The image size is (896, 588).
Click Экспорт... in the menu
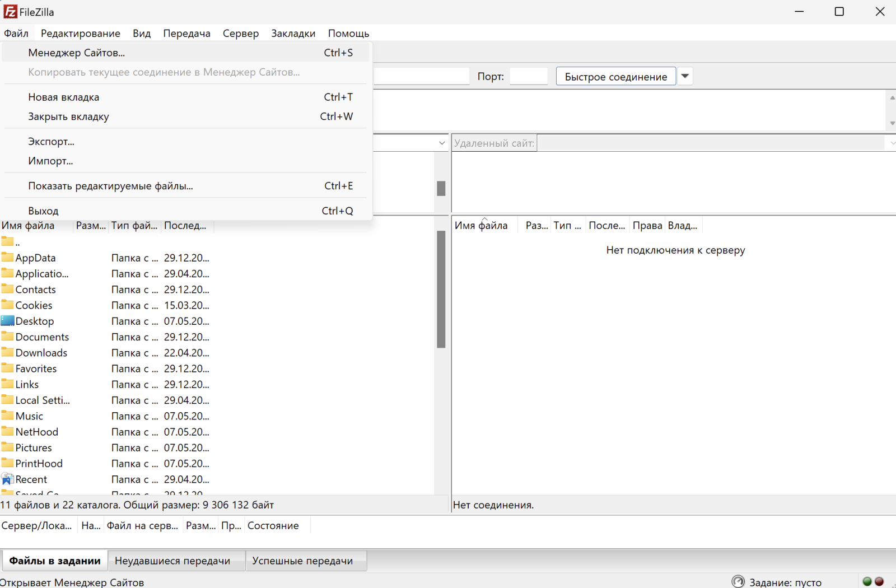[x=187, y=142]
